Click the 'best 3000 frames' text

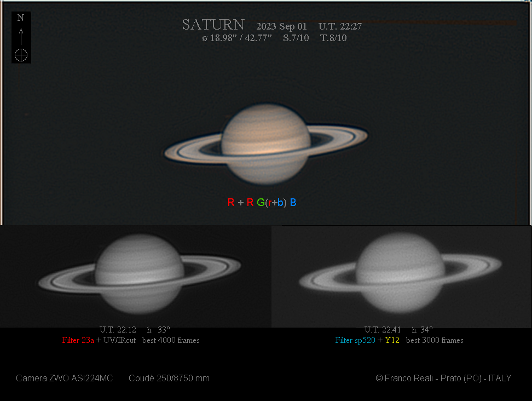click(x=435, y=340)
